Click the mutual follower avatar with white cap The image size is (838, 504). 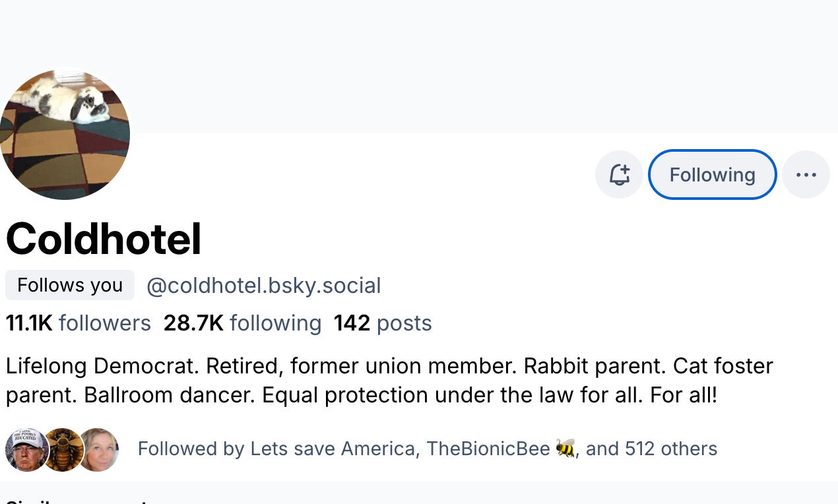coord(25,450)
